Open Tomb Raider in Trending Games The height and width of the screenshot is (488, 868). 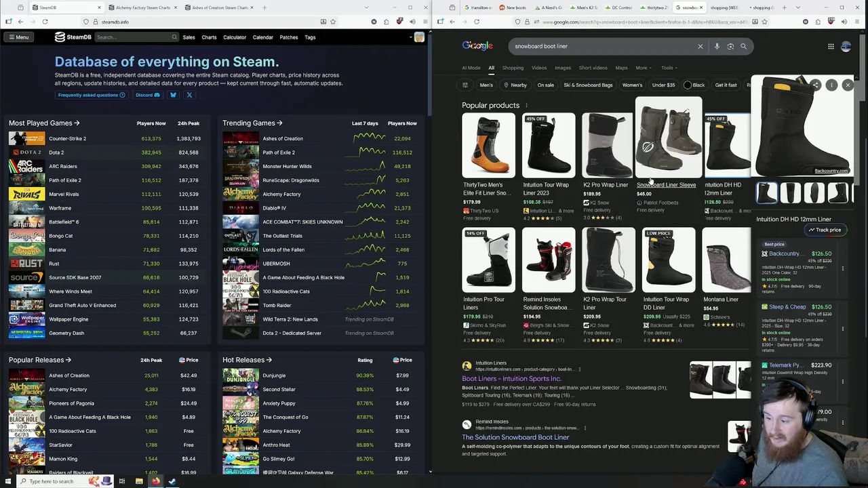click(320, 305)
